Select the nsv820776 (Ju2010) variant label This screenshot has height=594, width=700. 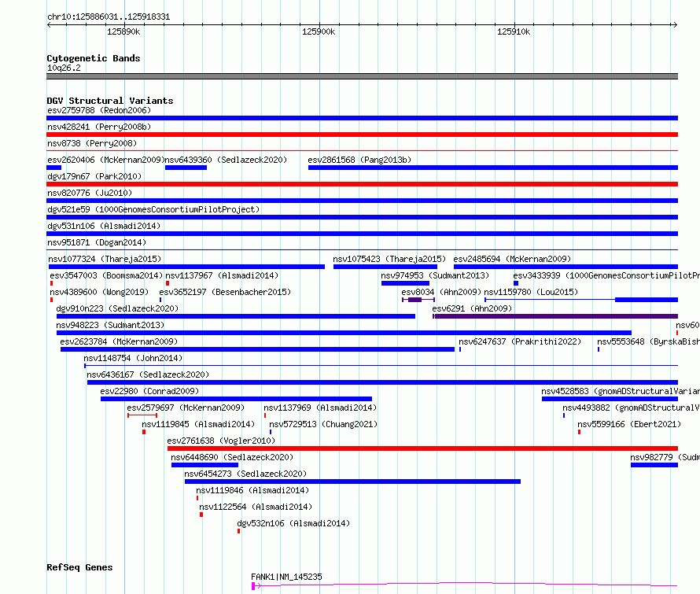tap(90, 193)
